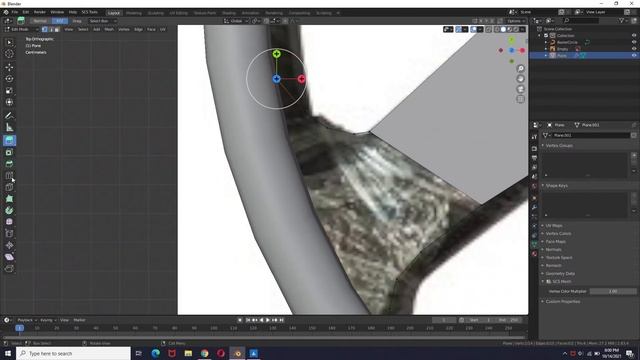Expand the UV Maps panel
The width and height of the screenshot is (640, 360).
click(x=553, y=225)
